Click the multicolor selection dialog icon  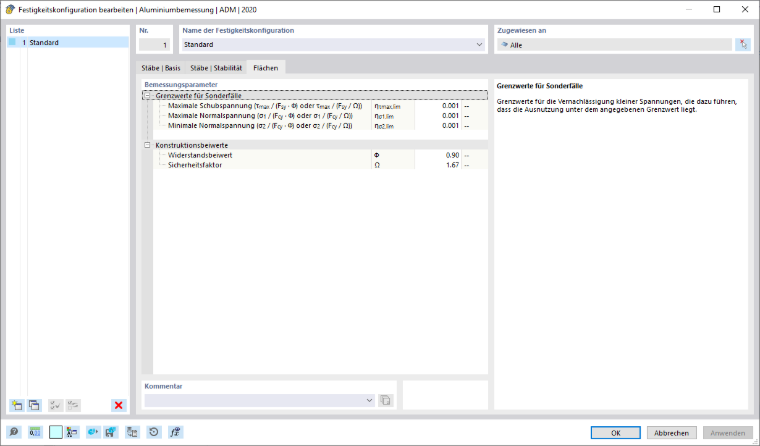point(72,432)
